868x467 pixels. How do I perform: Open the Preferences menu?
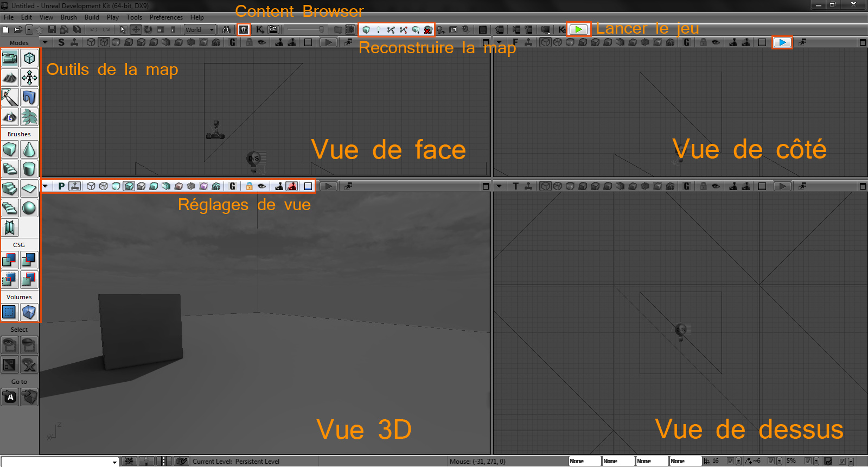pos(166,17)
